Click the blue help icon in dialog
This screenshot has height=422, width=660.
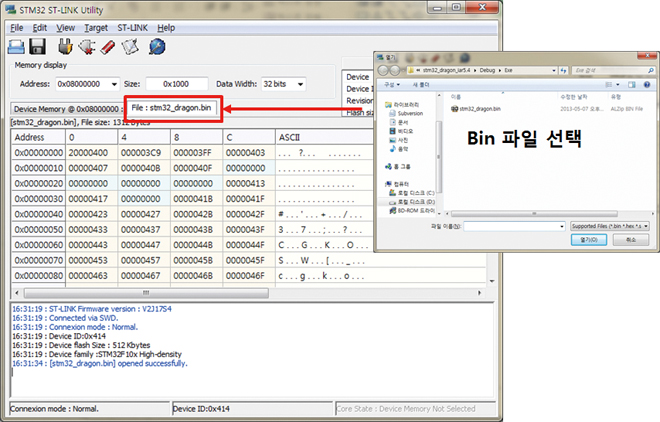pyautogui.click(x=647, y=85)
